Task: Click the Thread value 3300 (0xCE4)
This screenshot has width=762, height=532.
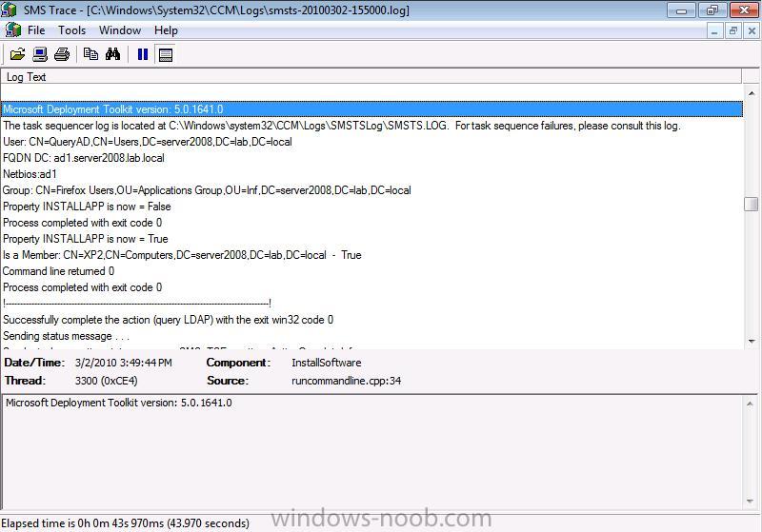Action: coord(106,381)
